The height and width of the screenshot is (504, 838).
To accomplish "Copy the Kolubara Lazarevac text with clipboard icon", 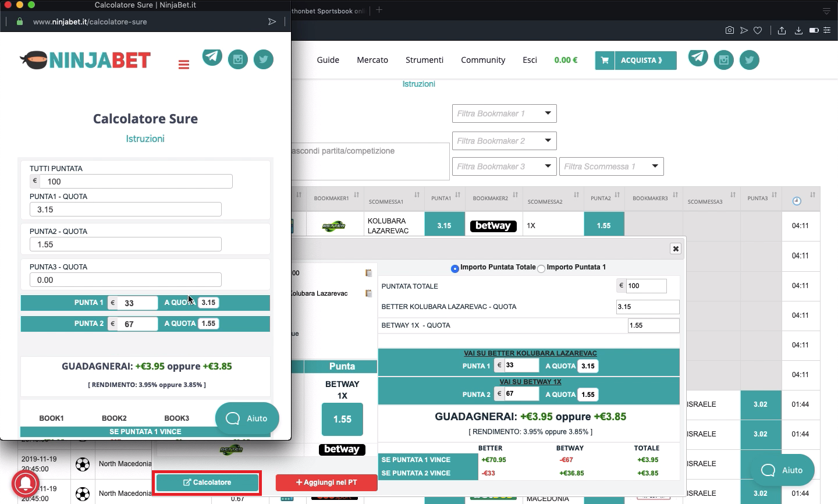I will tap(368, 293).
